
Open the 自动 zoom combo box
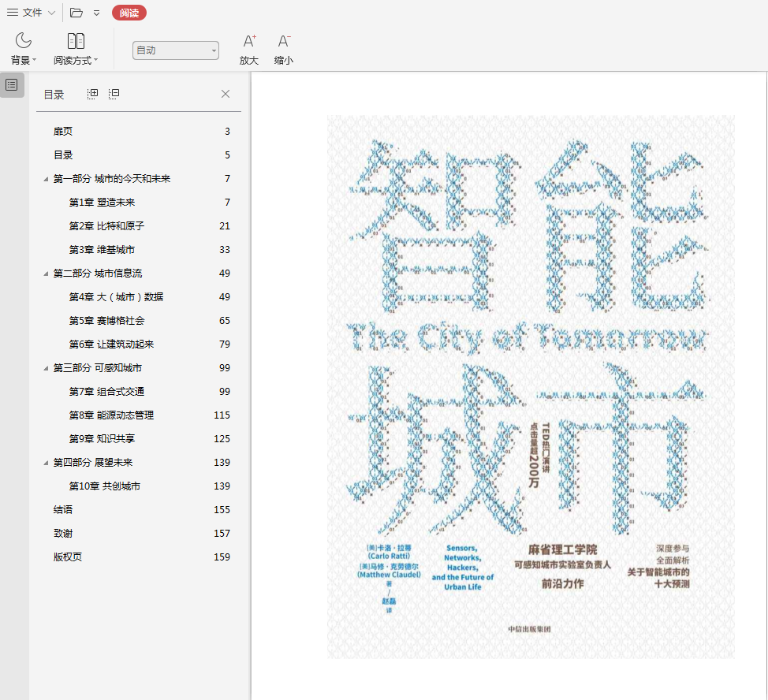(175, 50)
